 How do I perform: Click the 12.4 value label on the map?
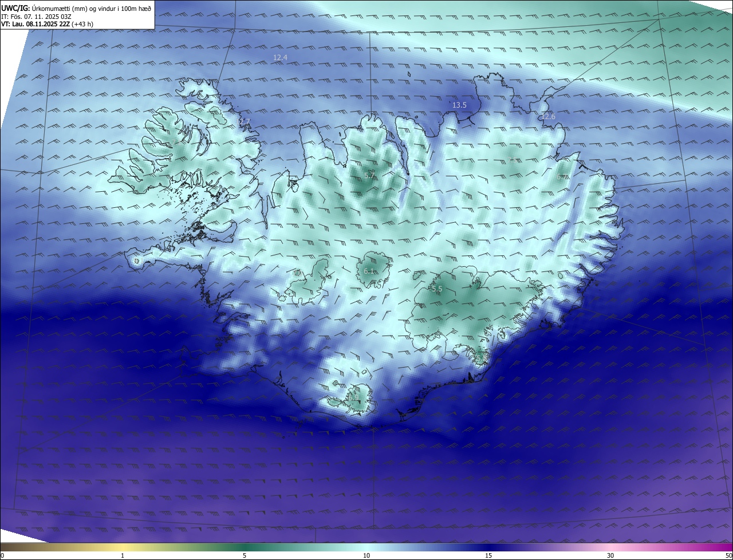(x=280, y=58)
